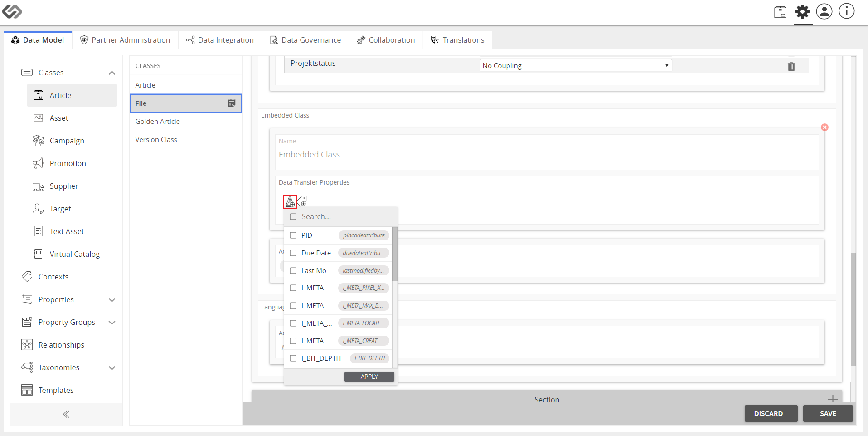Open the Relationships icon
Screen dimensions: 868x436
27,345
